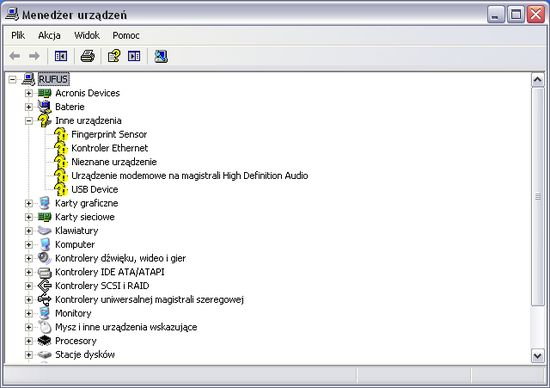
Task: Open the Akcja menu
Action: coord(49,35)
